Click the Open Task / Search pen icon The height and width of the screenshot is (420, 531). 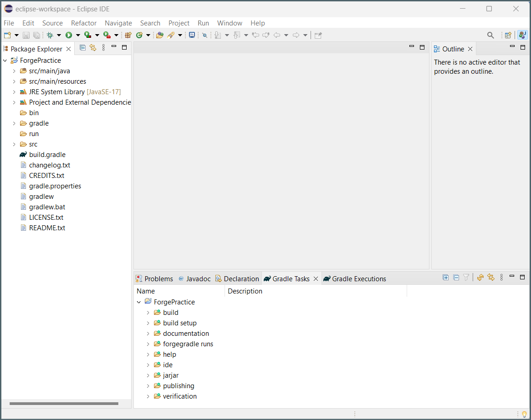point(171,35)
